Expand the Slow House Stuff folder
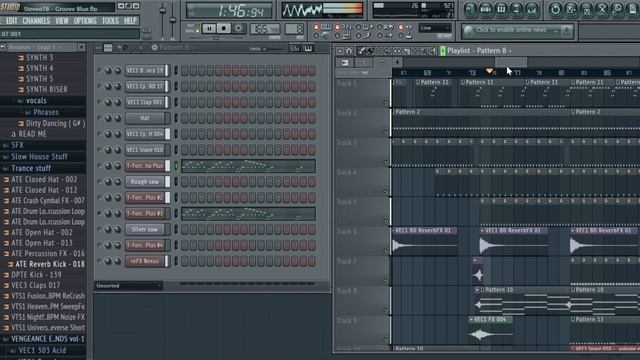This screenshot has height=360, width=640. [x=39, y=157]
